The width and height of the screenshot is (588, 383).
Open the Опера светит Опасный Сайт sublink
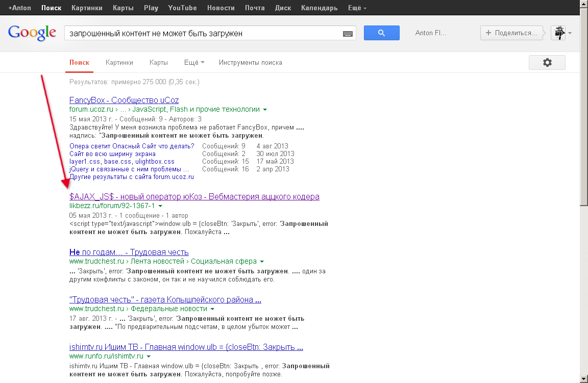coord(132,146)
